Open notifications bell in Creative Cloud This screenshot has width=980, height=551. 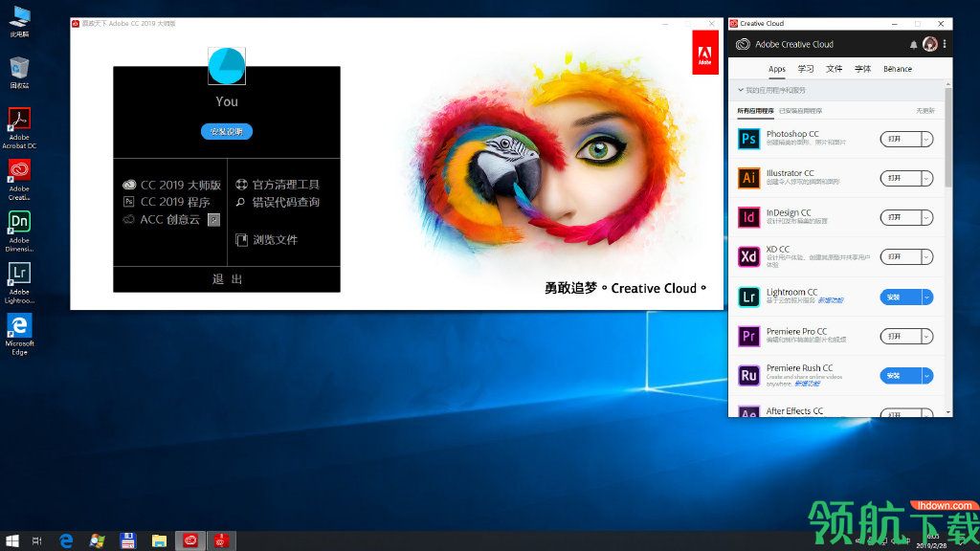(x=913, y=44)
